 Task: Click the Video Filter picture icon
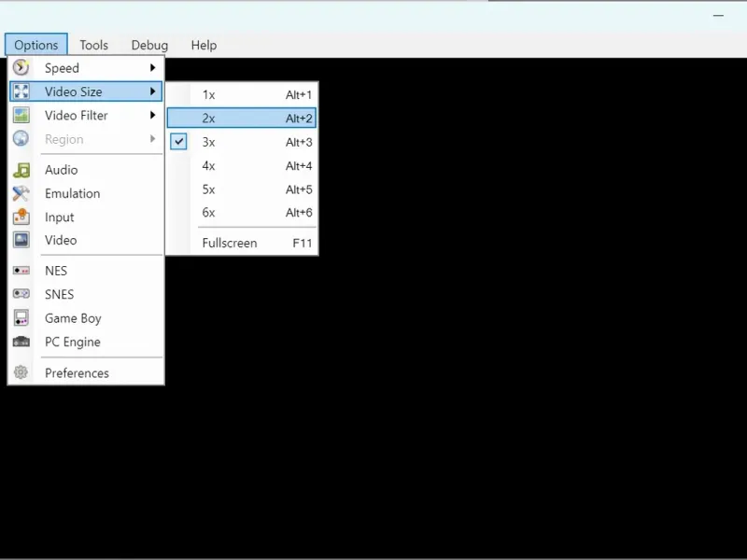21,115
